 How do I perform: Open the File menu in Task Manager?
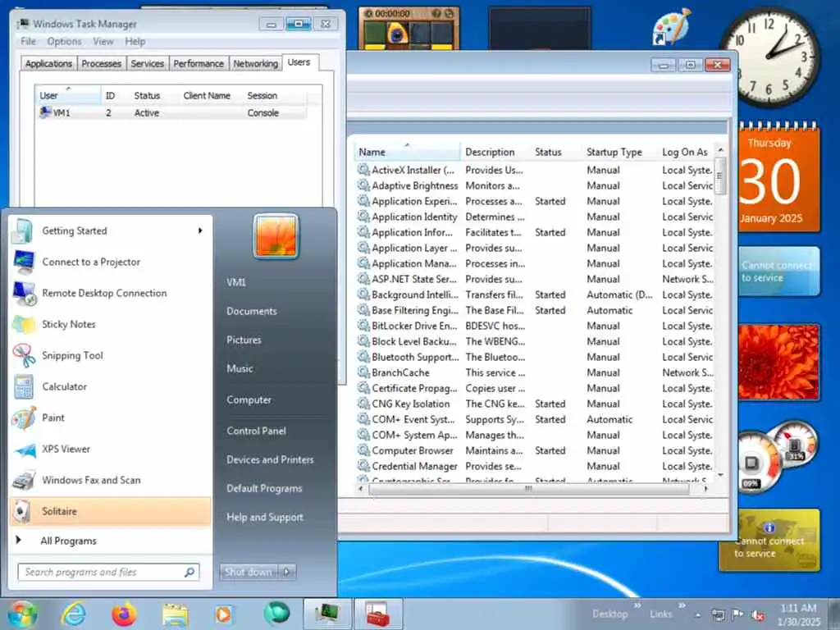pyautogui.click(x=28, y=41)
